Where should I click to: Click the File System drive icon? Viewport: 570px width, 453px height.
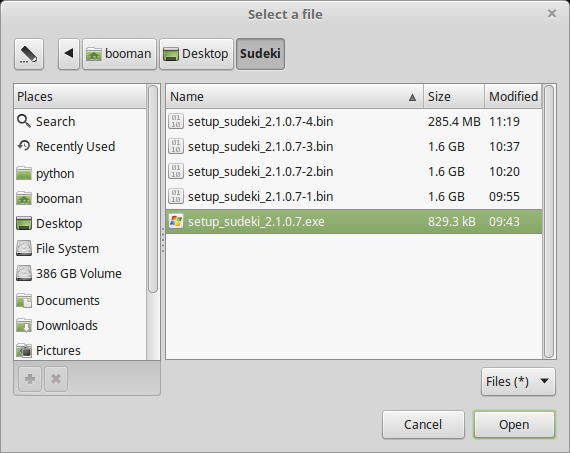24,248
